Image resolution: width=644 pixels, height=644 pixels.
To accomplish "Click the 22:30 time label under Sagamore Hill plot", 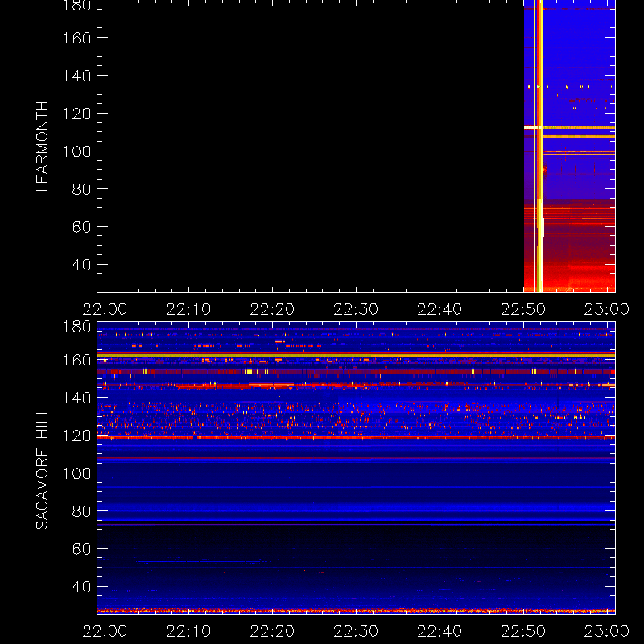I will coord(356,631).
